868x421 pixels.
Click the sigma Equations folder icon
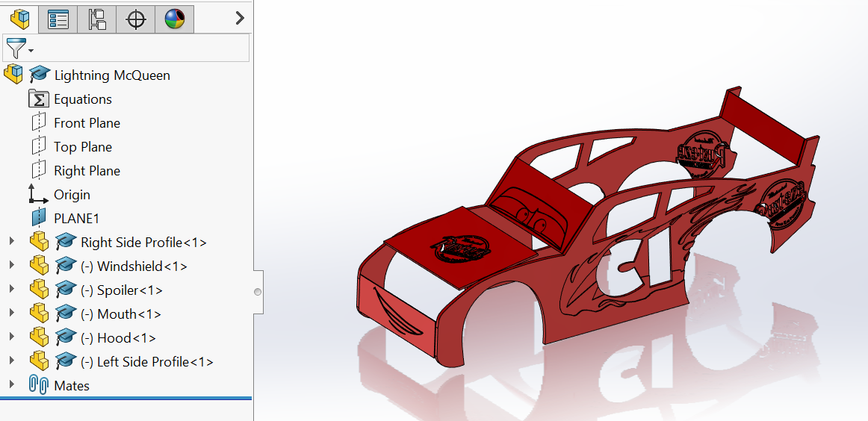[x=39, y=99]
